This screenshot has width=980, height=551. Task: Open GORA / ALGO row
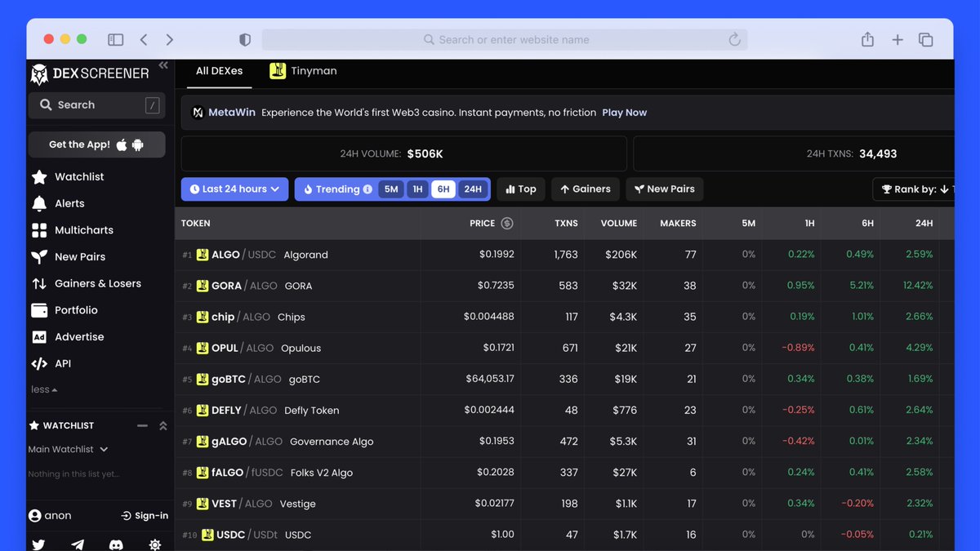pyautogui.click(x=564, y=286)
